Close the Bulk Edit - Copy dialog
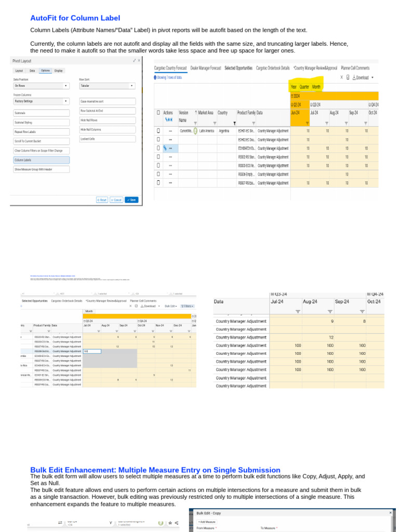This screenshot has width=399, height=532. 391,513
